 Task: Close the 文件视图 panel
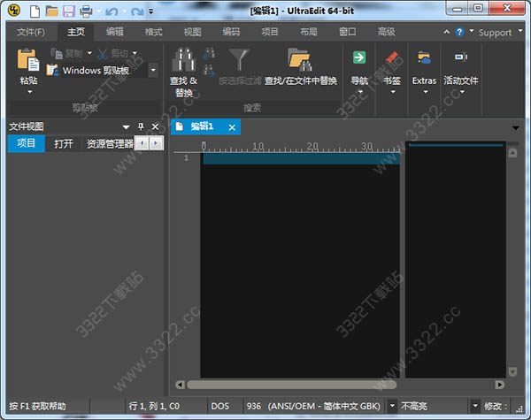coord(155,126)
